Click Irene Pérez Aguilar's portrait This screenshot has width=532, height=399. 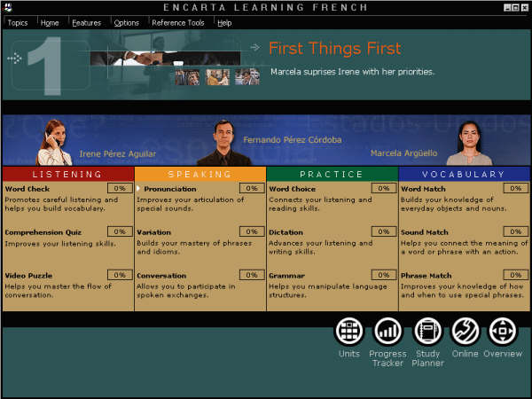(x=53, y=143)
